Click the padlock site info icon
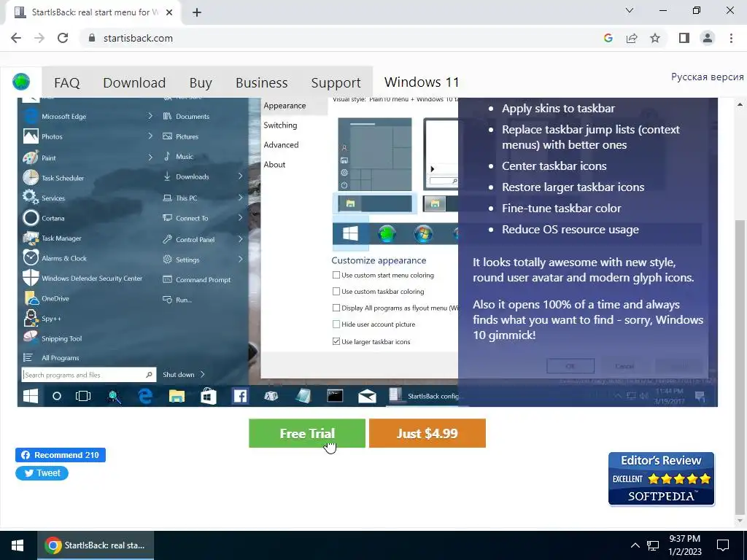Screen dimensions: 747x560 (93, 38)
